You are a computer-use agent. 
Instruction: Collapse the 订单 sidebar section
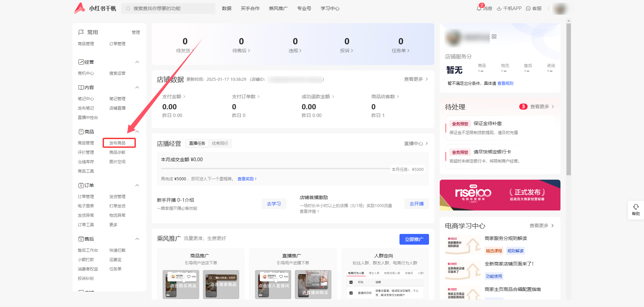click(137, 185)
